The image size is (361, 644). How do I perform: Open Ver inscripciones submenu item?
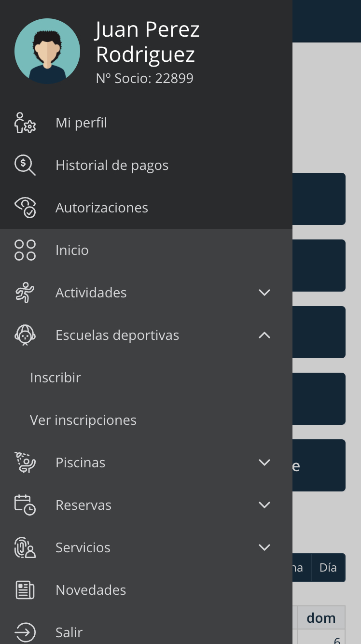coord(83,420)
